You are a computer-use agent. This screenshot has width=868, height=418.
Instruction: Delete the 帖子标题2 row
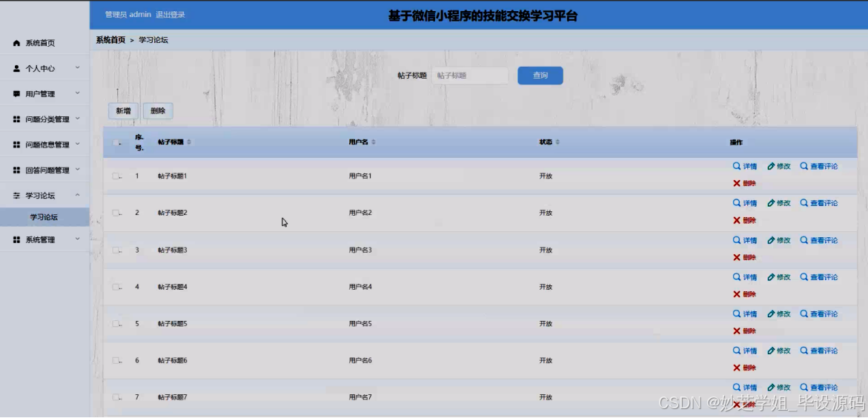click(x=744, y=220)
